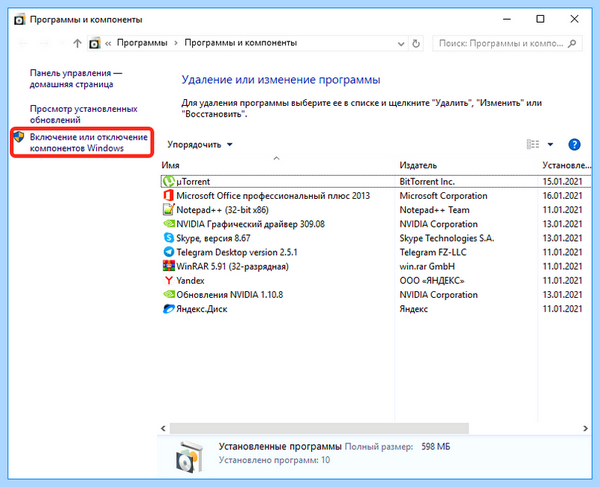Click the Яндекс.Диск icon
Screen dimensions: 600x487
(168, 309)
